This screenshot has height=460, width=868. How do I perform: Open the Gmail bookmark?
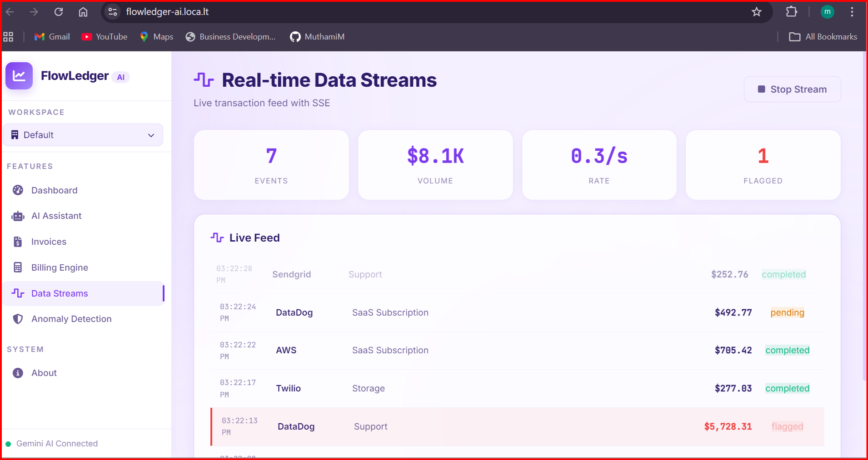coord(52,37)
